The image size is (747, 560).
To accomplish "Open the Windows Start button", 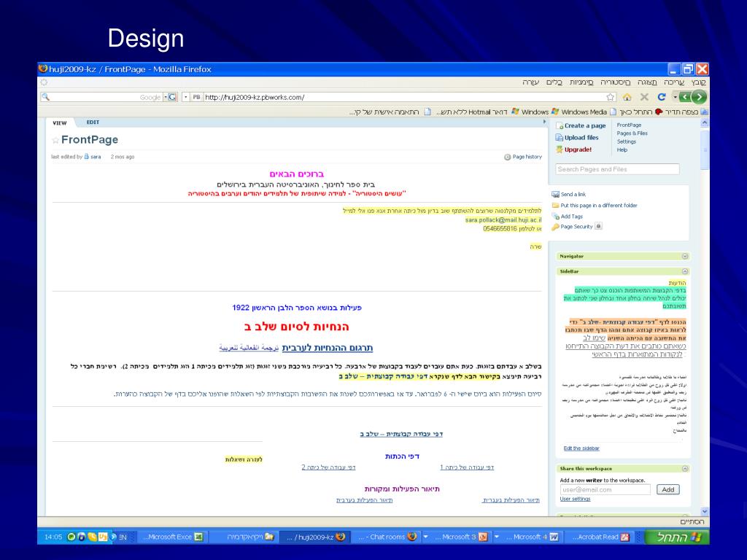I will click(677, 537).
